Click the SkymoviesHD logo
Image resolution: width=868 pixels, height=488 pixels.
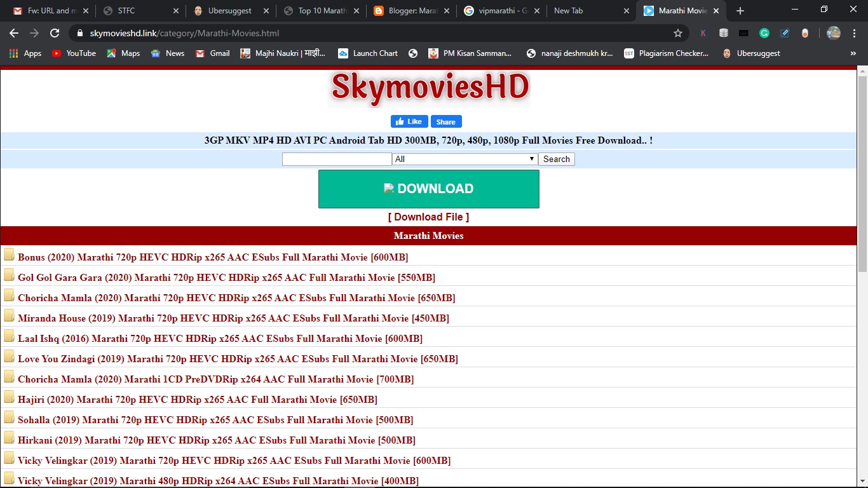click(430, 88)
